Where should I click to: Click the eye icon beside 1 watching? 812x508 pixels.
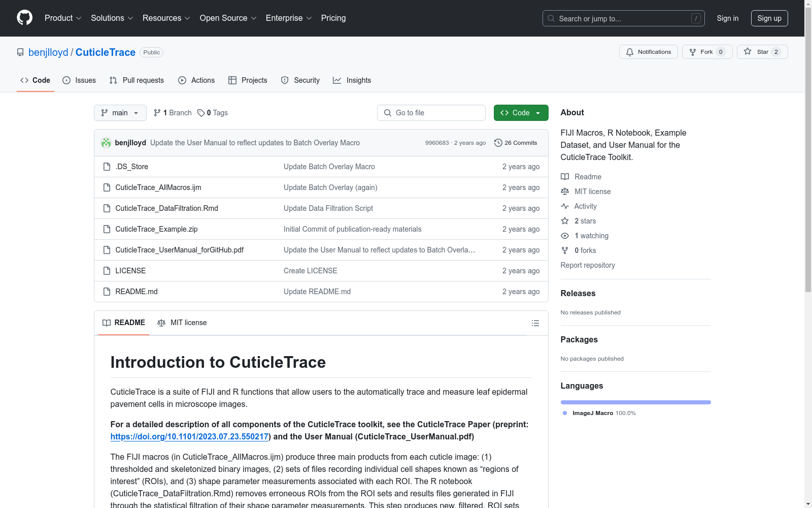click(565, 236)
